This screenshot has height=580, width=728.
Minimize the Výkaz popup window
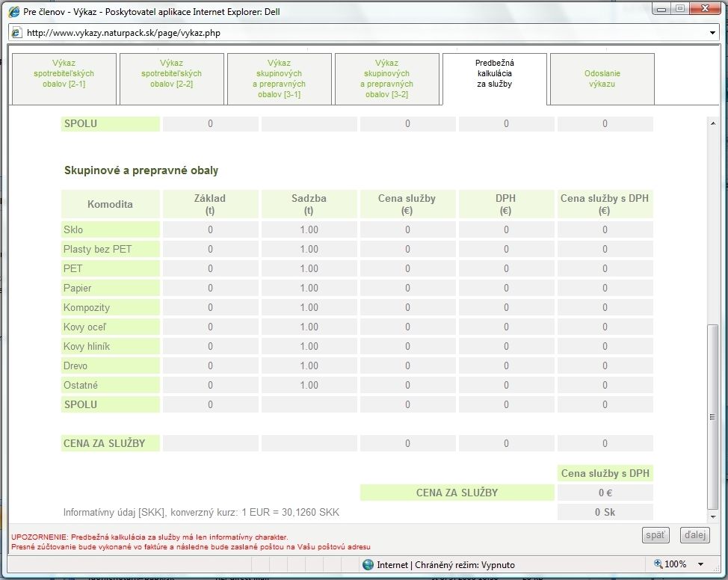click(661, 10)
